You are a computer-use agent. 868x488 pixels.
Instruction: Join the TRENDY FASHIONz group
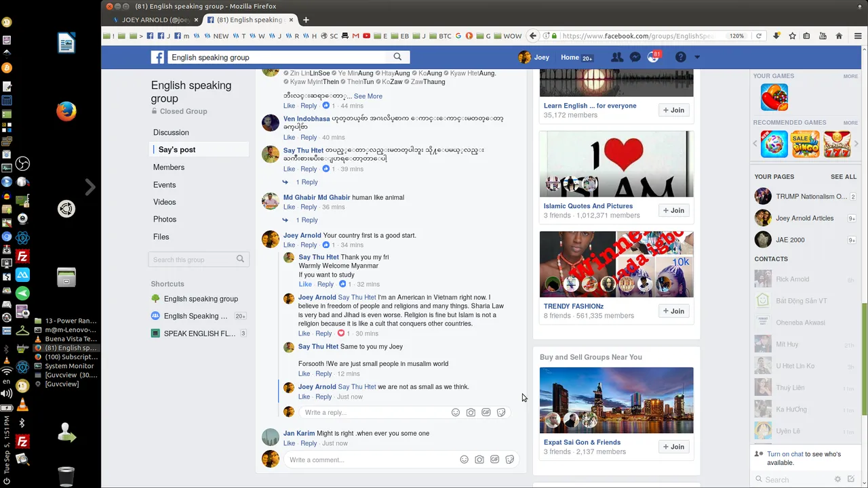[674, 311]
